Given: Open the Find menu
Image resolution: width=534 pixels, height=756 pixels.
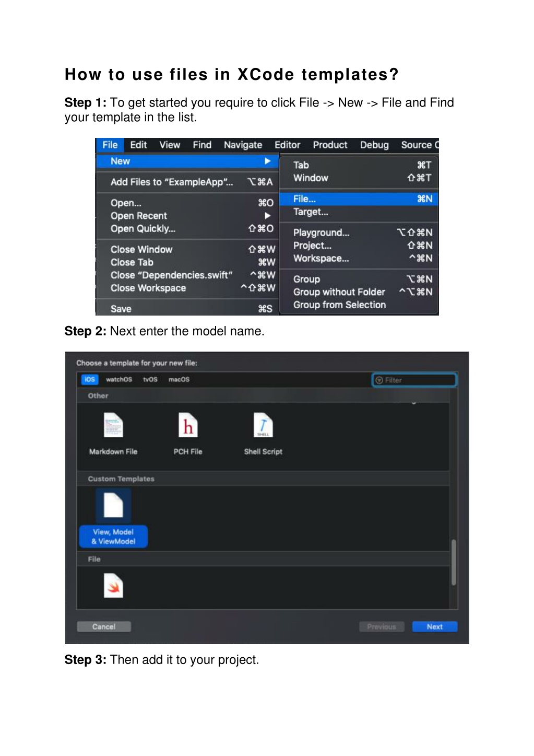Looking at the screenshot, I should click(202, 145).
